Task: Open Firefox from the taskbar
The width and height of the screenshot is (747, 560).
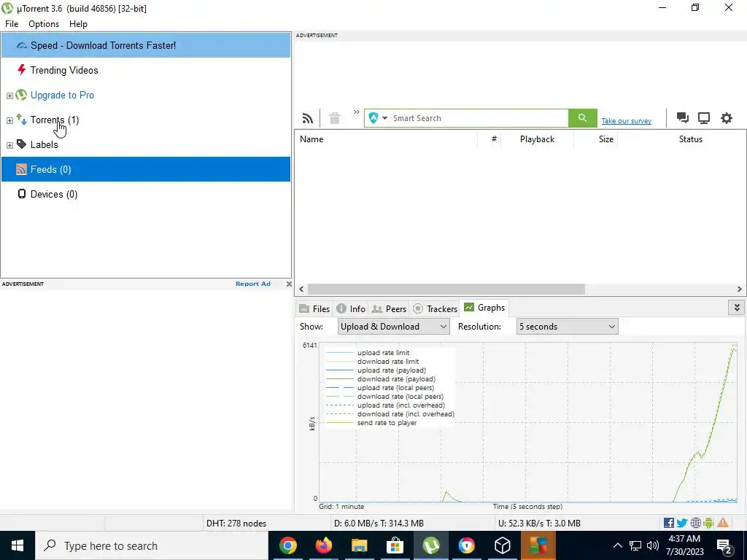Action: [323, 545]
